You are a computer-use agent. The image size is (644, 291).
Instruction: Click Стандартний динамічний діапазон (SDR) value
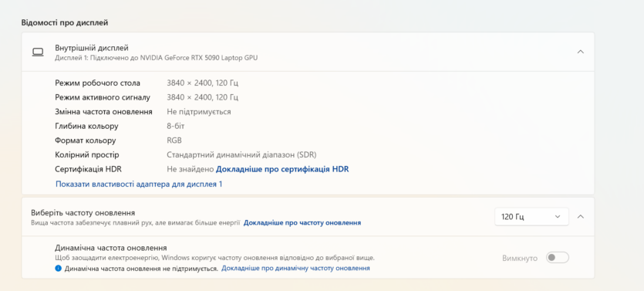point(241,155)
